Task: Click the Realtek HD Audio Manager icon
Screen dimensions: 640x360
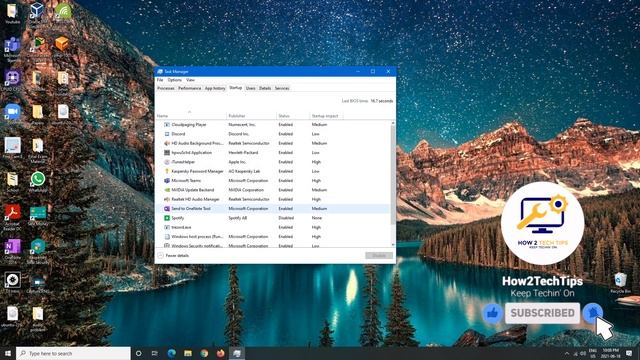Action: 167,199
